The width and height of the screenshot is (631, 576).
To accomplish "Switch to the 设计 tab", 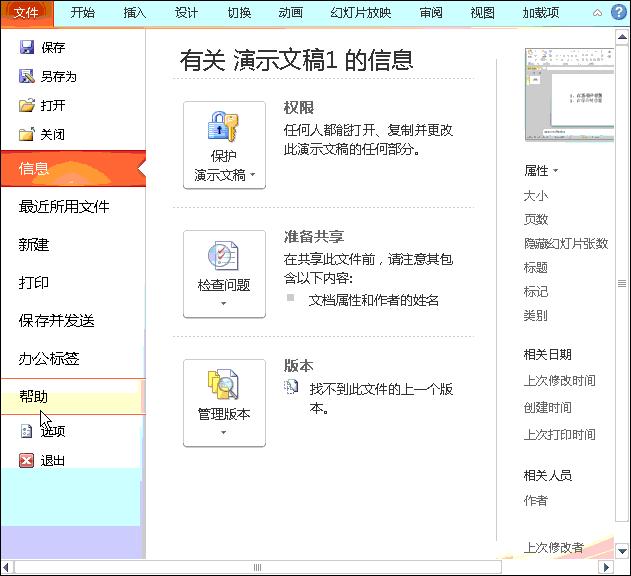I will click(x=186, y=12).
